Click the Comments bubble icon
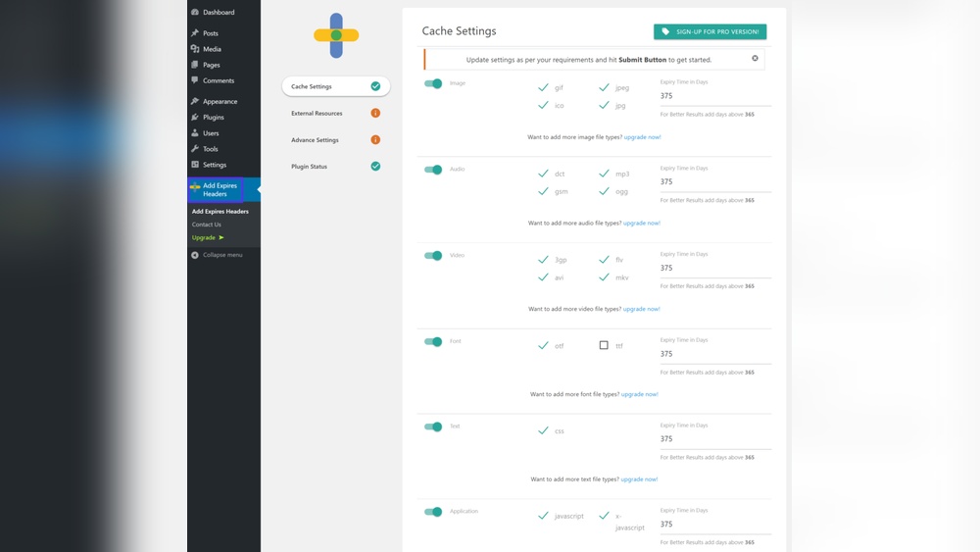Screen dimensions: 980x552 pyautogui.click(x=195, y=80)
